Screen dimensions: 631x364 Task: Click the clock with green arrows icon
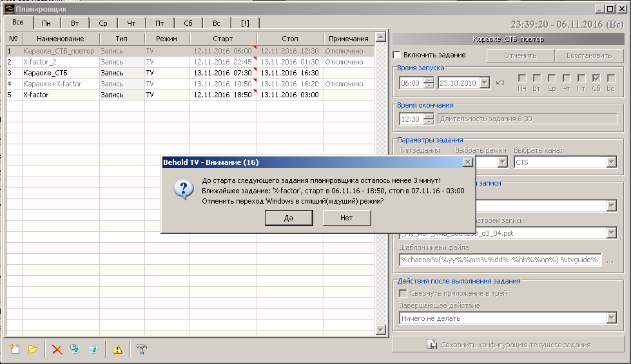click(x=75, y=349)
